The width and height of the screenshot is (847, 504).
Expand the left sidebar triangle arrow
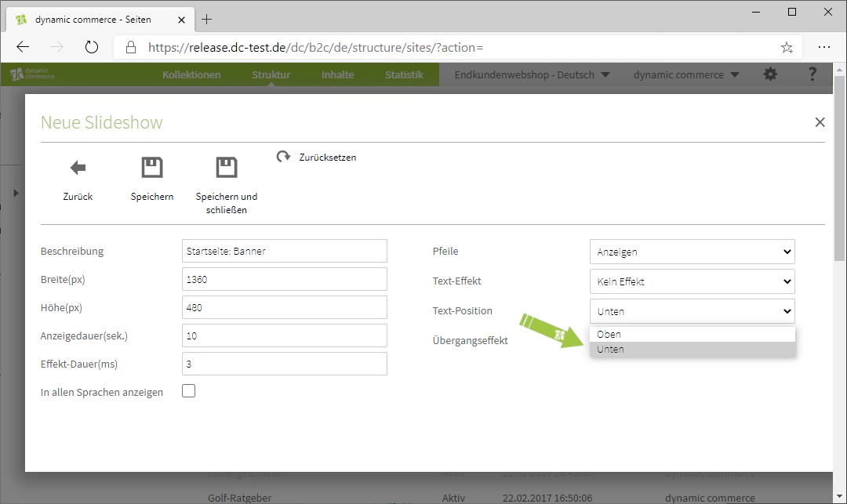16,193
